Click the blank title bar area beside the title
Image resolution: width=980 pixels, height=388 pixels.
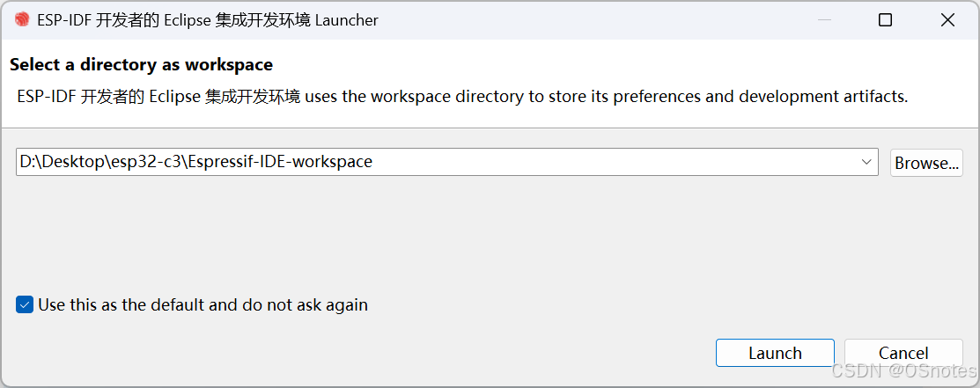(x=572, y=19)
